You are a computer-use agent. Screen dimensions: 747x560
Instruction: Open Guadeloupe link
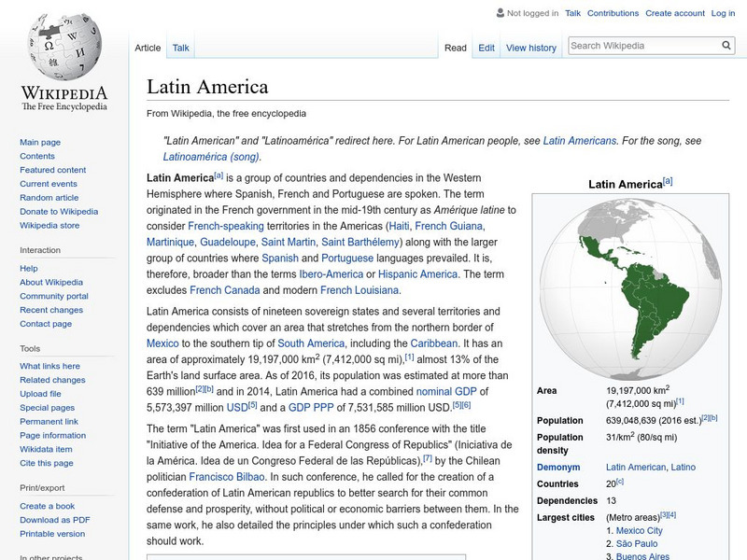228,242
